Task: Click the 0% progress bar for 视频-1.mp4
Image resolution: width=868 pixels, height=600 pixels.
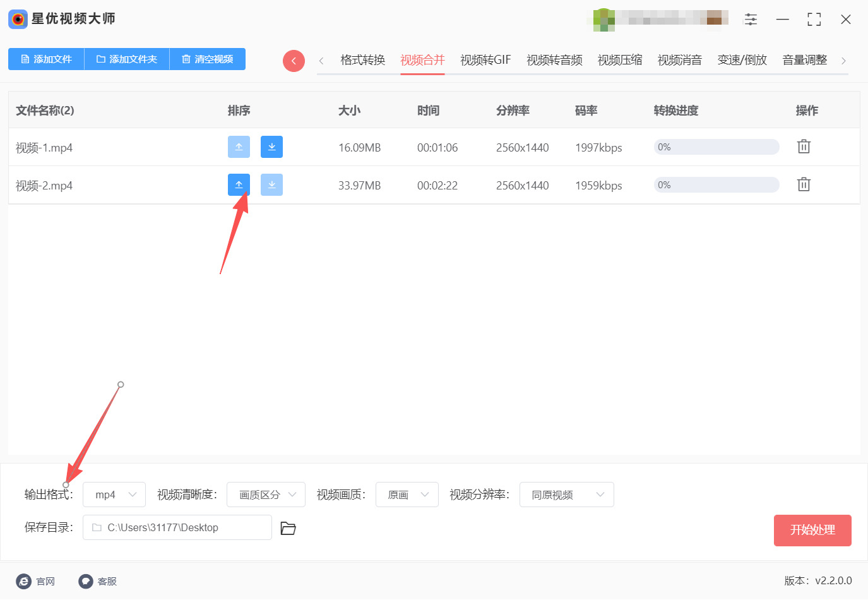Action: 716,147
